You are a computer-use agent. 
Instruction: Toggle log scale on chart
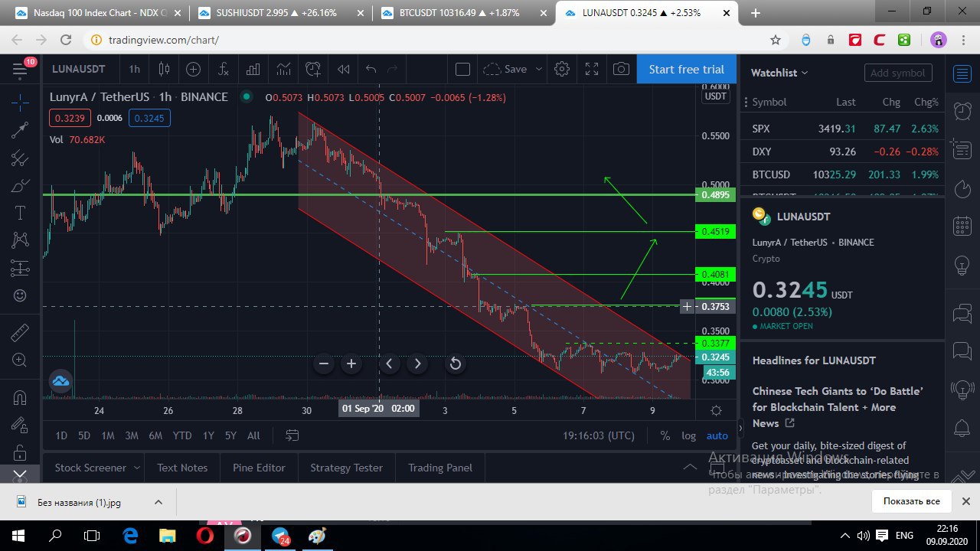click(x=689, y=435)
